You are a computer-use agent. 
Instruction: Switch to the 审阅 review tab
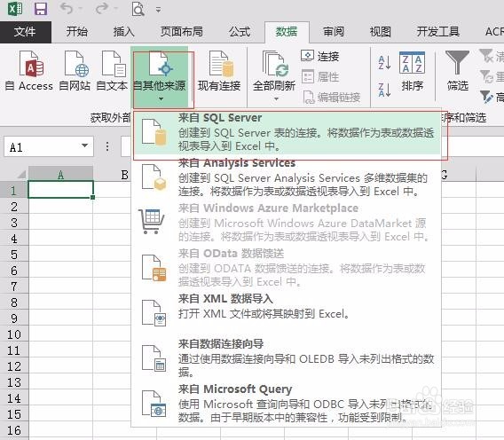pyautogui.click(x=334, y=32)
